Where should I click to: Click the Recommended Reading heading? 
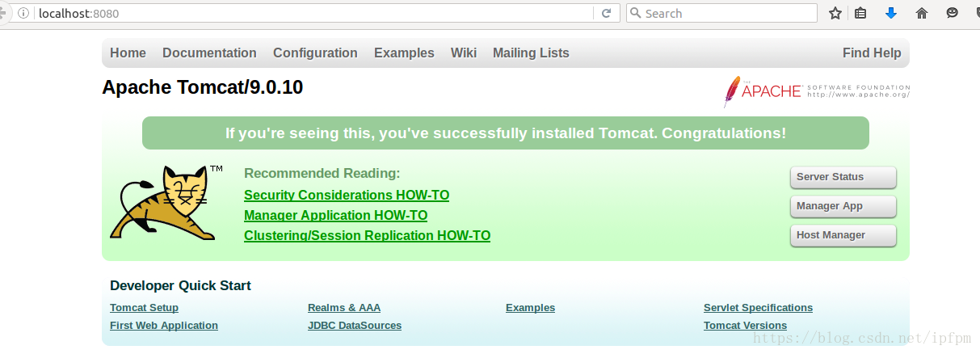(322, 173)
